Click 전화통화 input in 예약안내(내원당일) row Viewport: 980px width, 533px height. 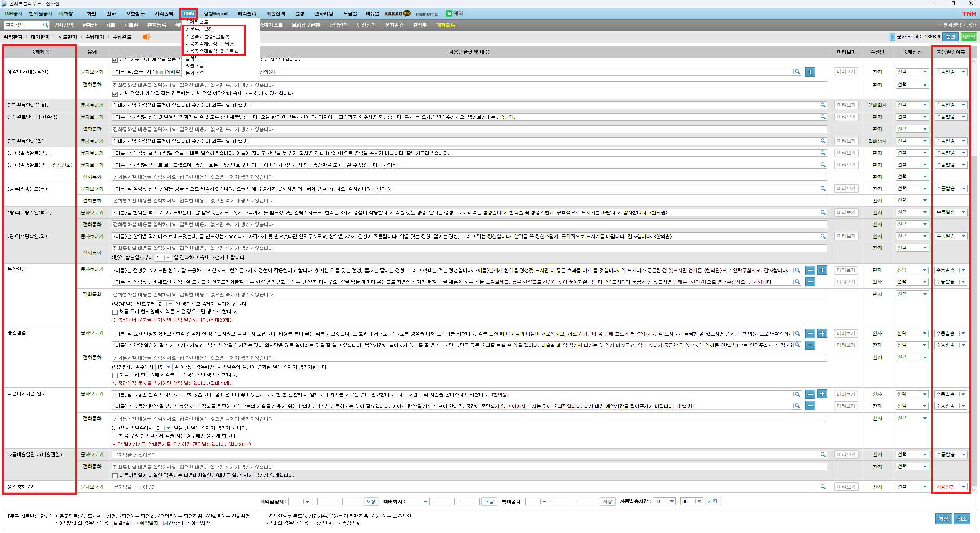(x=469, y=85)
